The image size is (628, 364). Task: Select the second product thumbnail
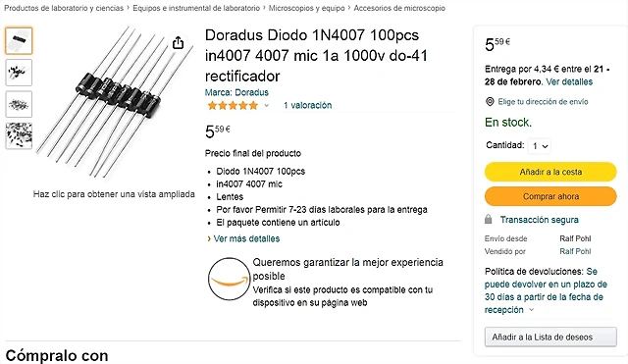[19, 73]
